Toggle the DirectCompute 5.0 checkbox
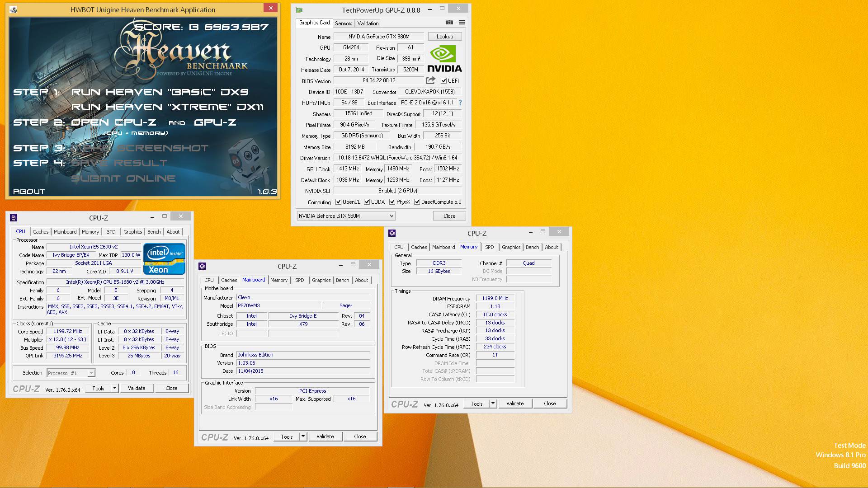Image resolution: width=868 pixels, height=488 pixels. [x=417, y=202]
